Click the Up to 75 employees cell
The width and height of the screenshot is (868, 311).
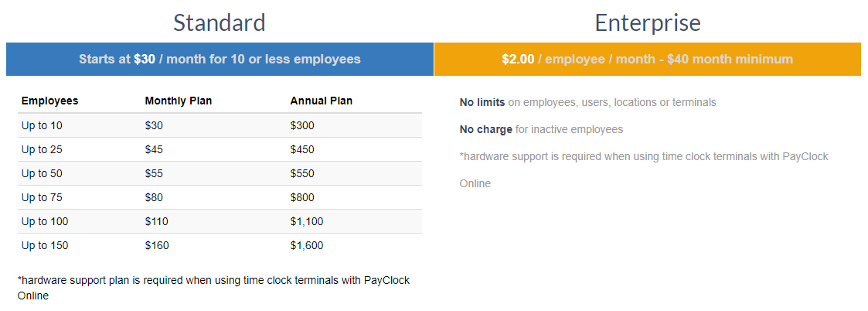(x=42, y=197)
